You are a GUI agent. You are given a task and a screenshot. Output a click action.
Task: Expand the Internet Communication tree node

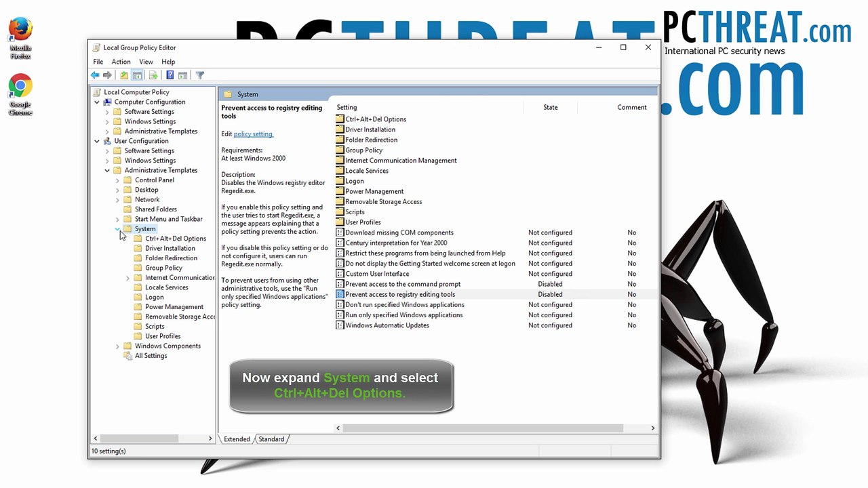127,278
